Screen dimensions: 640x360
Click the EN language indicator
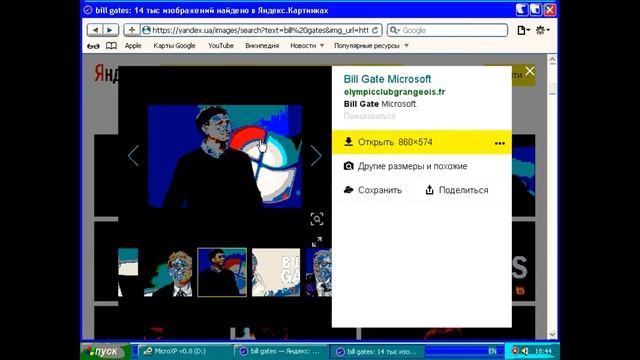tap(492, 351)
